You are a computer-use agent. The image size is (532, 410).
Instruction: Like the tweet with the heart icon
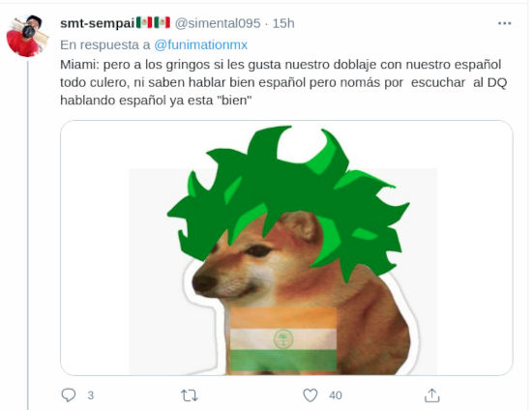click(x=310, y=395)
